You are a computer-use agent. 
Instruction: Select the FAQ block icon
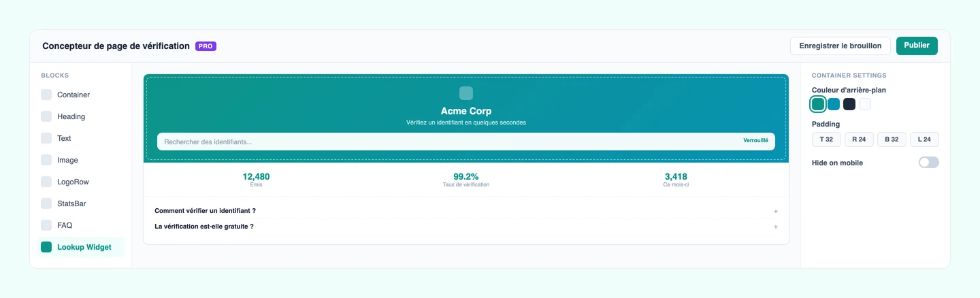coord(46,225)
